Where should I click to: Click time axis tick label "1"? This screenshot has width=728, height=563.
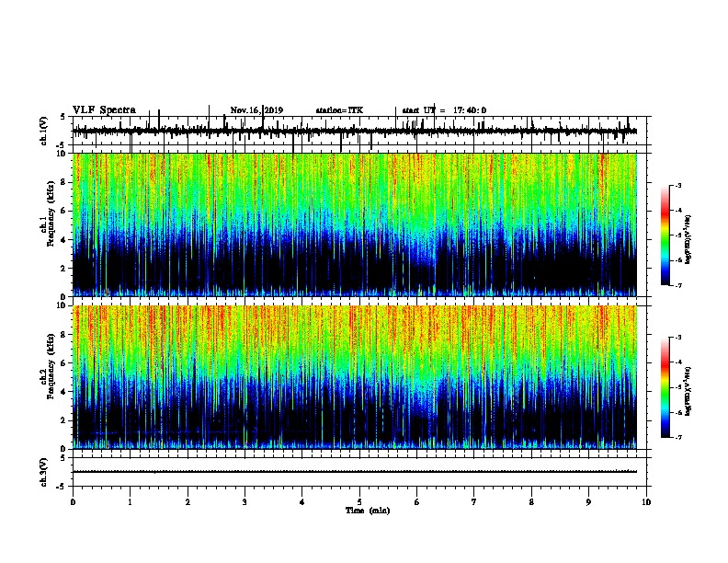[x=130, y=502]
